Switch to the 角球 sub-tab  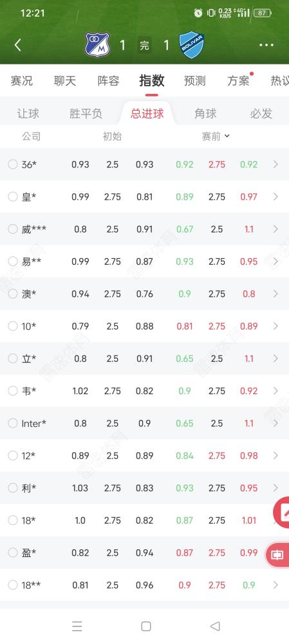pyautogui.click(x=205, y=113)
